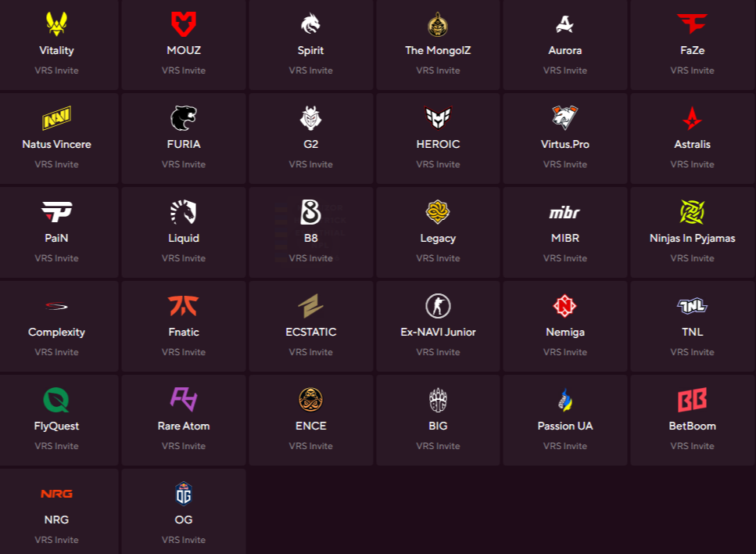Click the VRS Invite label under FaZe

(x=692, y=70)
